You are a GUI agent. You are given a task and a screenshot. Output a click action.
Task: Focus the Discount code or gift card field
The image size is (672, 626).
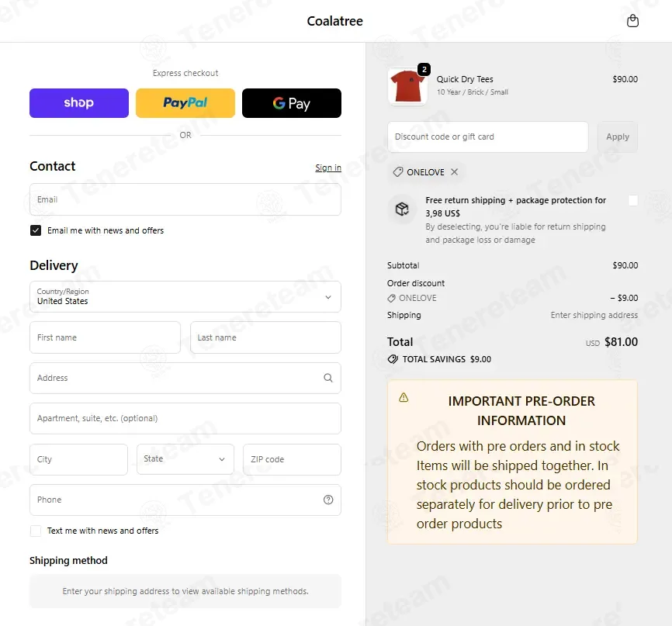point(488,137)
